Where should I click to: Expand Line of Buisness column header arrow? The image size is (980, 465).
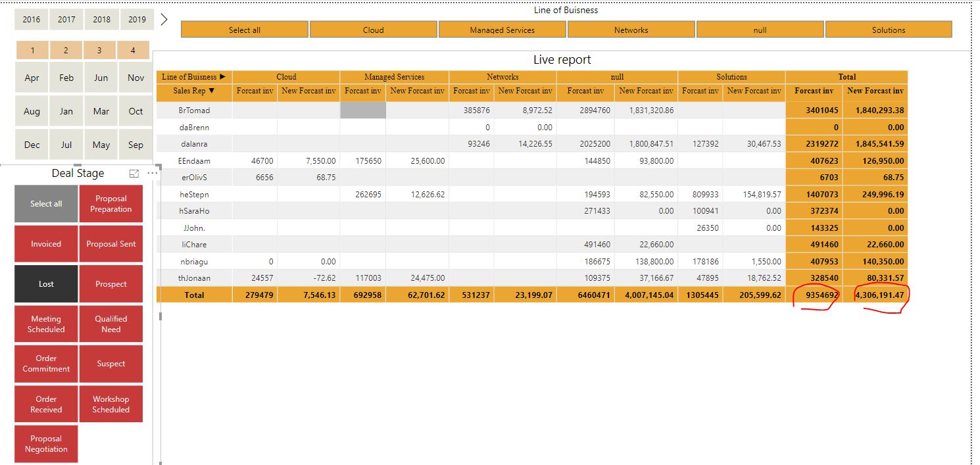222,77
